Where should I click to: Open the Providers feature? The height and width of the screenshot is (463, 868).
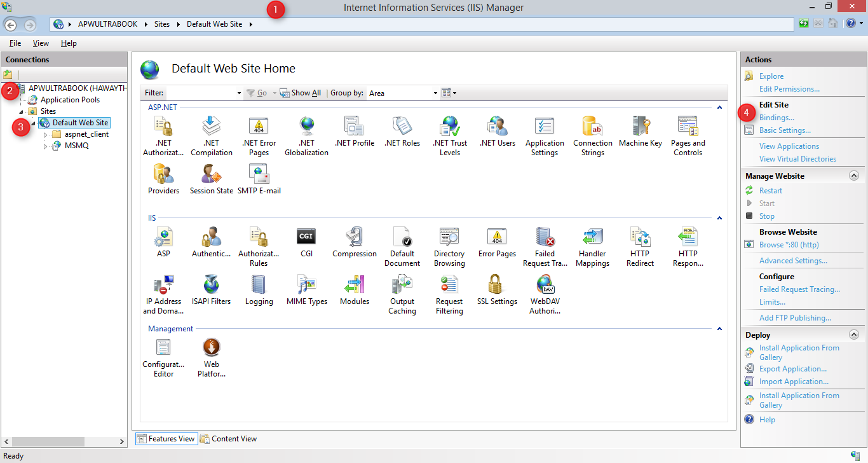pyautogui.click(x=163, y=179)
